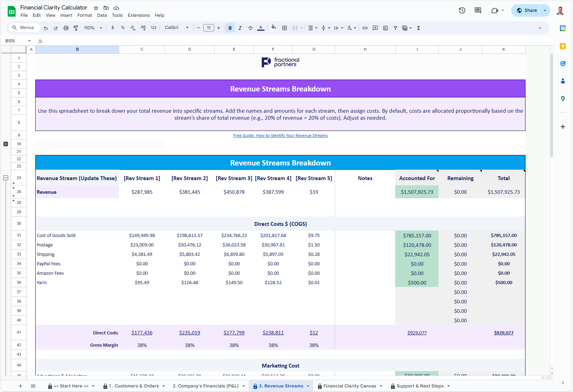This screenshot has width=573, height=392.
Task: Select the borders icon in the toolbar
Action: [x=284, y=28]
